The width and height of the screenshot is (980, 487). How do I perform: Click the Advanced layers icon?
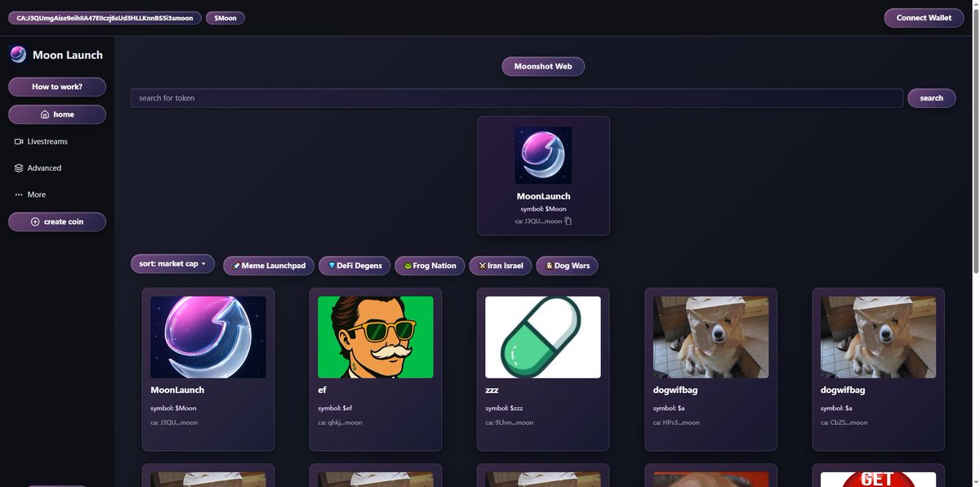[x=19, y=168]
